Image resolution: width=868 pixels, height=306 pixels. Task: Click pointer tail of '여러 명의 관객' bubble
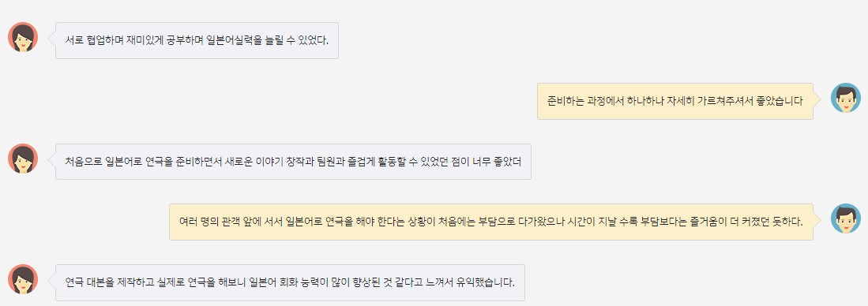click(x=817, y=220)
